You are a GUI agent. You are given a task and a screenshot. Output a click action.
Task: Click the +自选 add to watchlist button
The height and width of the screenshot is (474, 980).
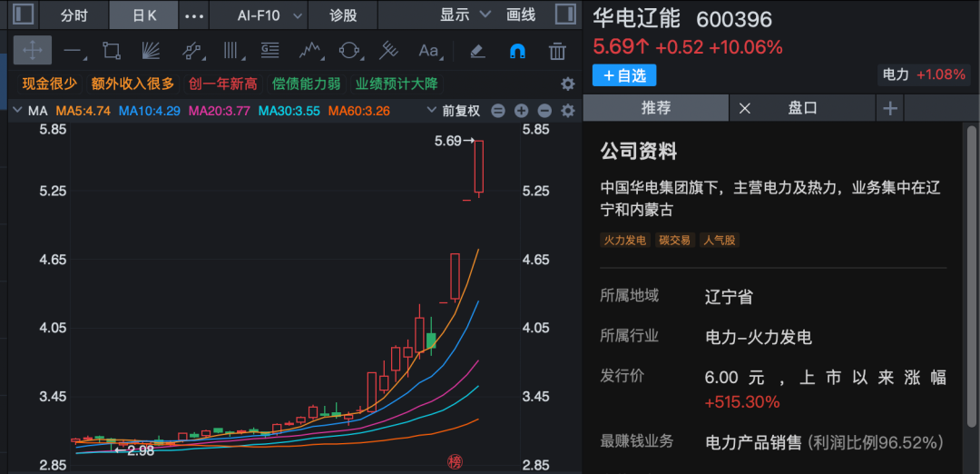[624, 75]
